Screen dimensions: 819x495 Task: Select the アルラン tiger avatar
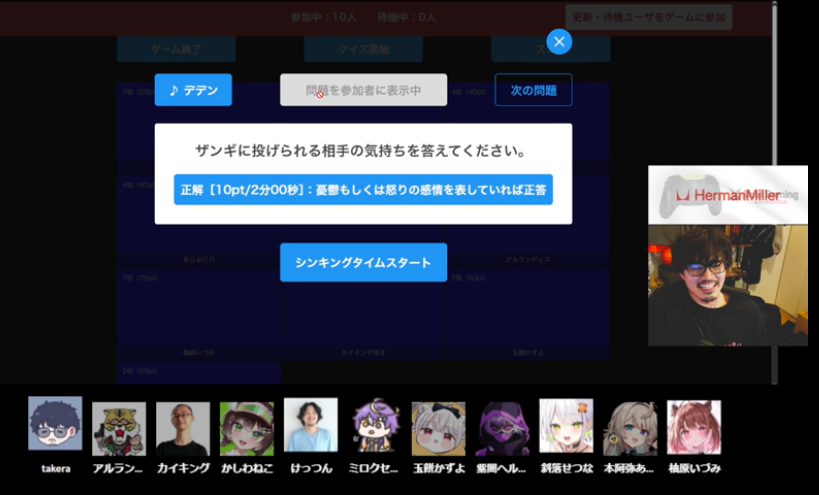(x=119, y=429)
